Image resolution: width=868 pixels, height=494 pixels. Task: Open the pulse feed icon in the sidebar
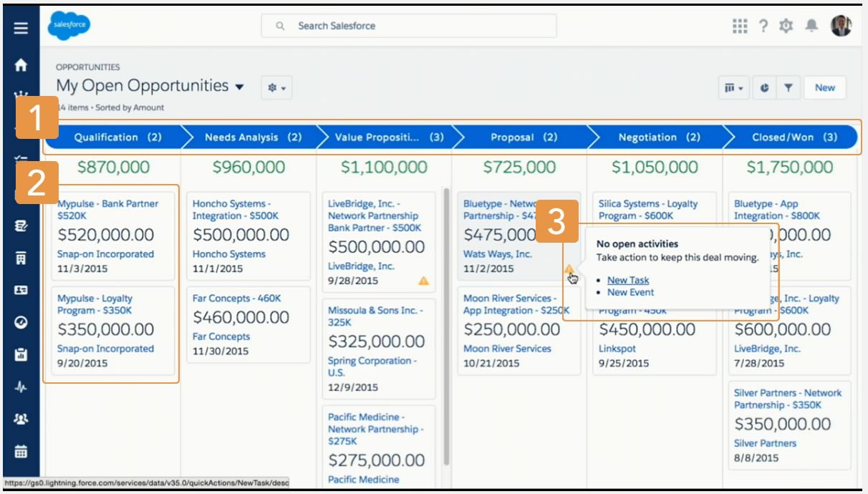coord(21,387)
